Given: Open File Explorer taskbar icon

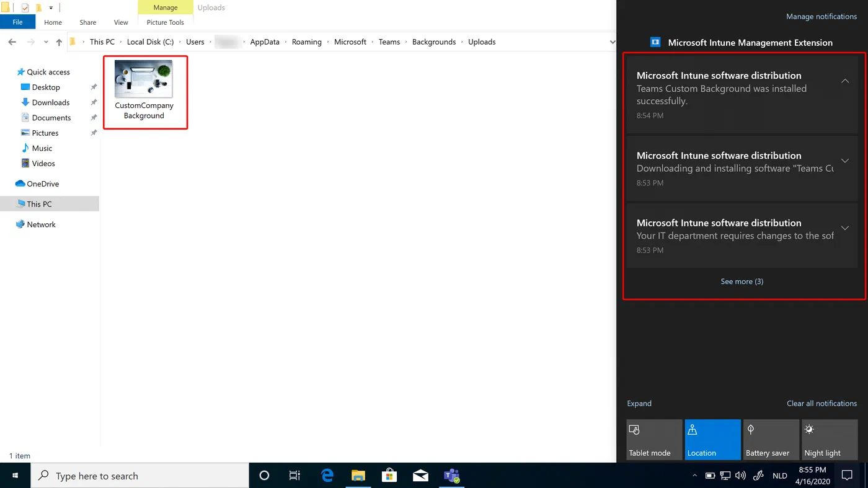Looking at the screenshot, I should coord(358,476).
